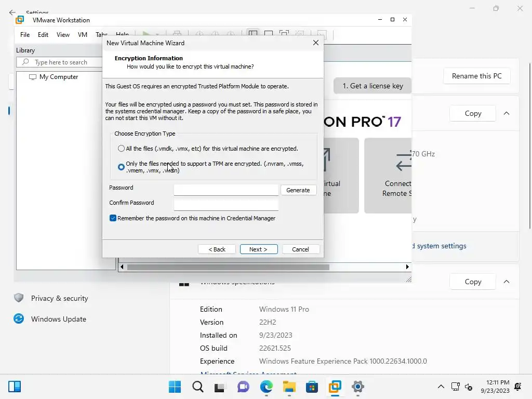Copy the Windows specifications in Settings

(473, 282)
